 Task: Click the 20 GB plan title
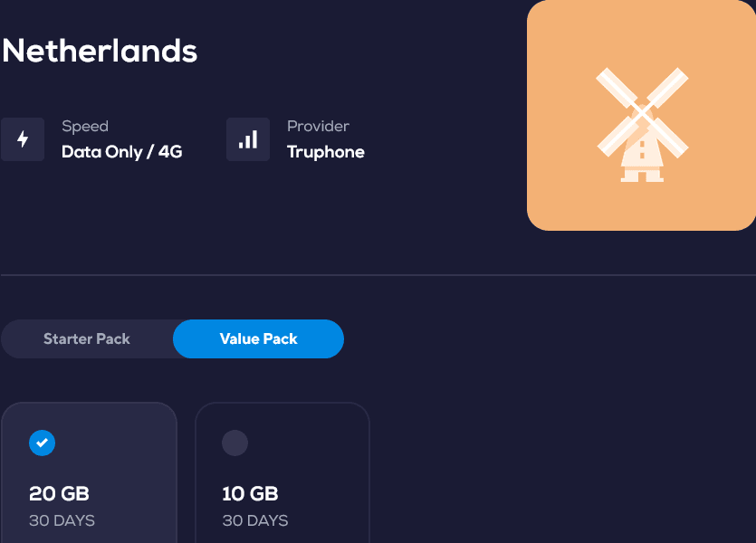coord(60,494)
